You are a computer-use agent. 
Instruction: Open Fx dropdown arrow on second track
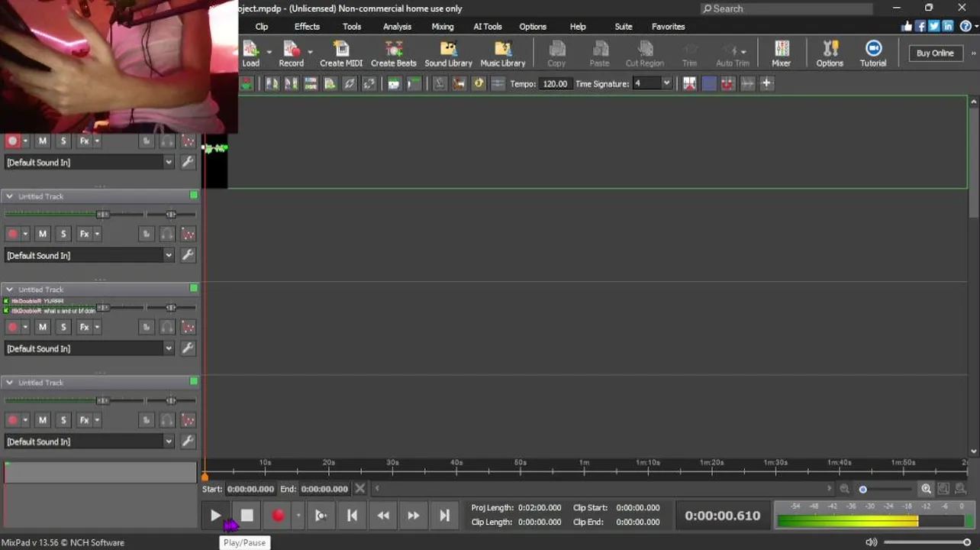click(x=95, y=234)
